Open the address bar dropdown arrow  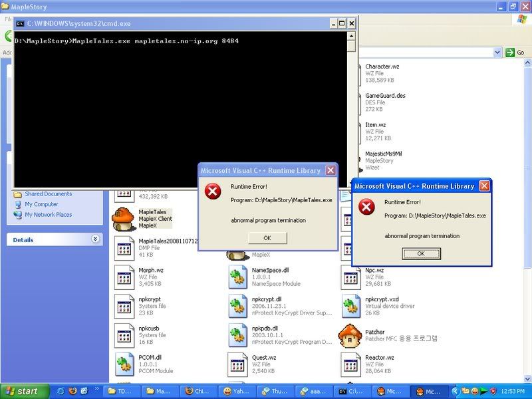click(x=497, y=53)
